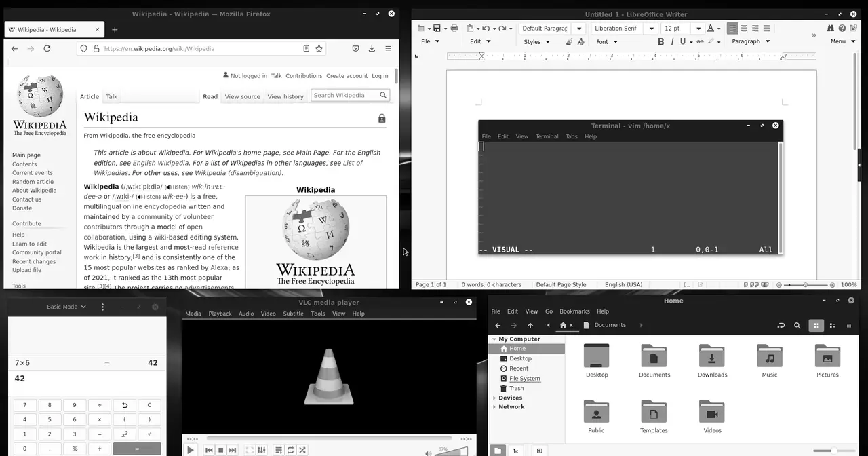
Task: Adjust the VLC volume slider
Action: pyautogui.click(x=451, y=452)
